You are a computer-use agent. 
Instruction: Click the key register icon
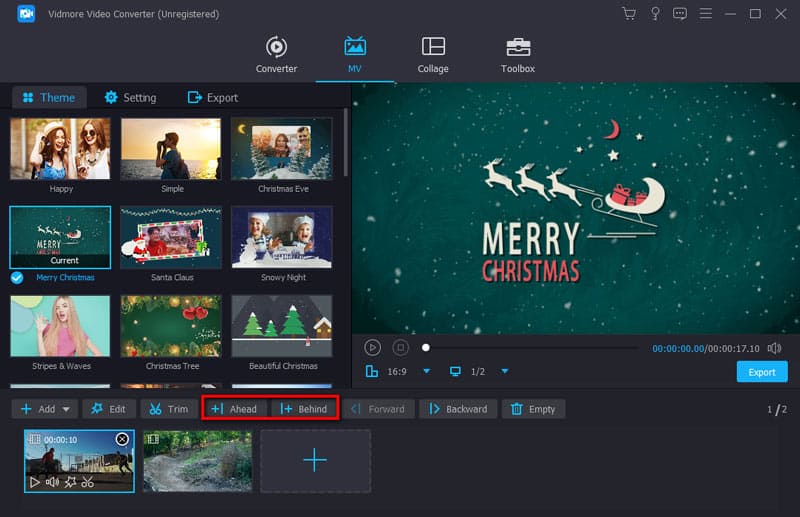[655, 14]
